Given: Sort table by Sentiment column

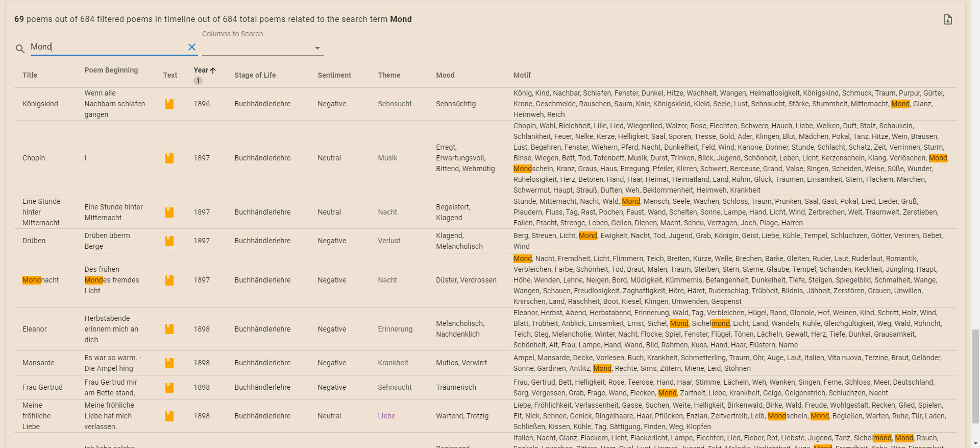Looking at the screenshot, I should point(334,75).
